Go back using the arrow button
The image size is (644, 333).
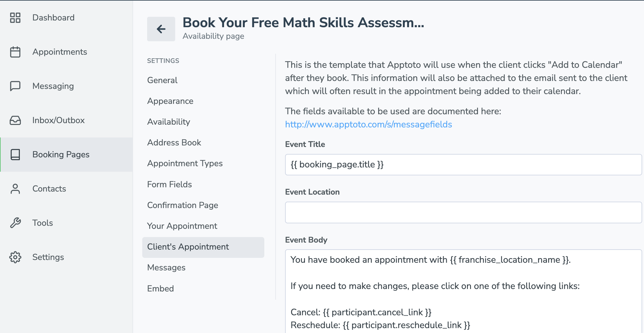[161, 29]
